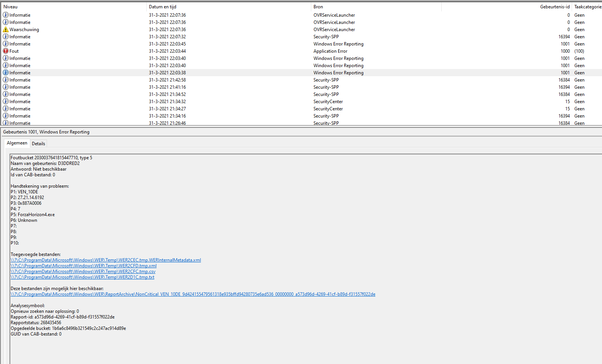Select the SecurityCenter source at 21:34:32
Image resolution: width=602 pixels, height=364 pixels.
click(x=328, y=102)
